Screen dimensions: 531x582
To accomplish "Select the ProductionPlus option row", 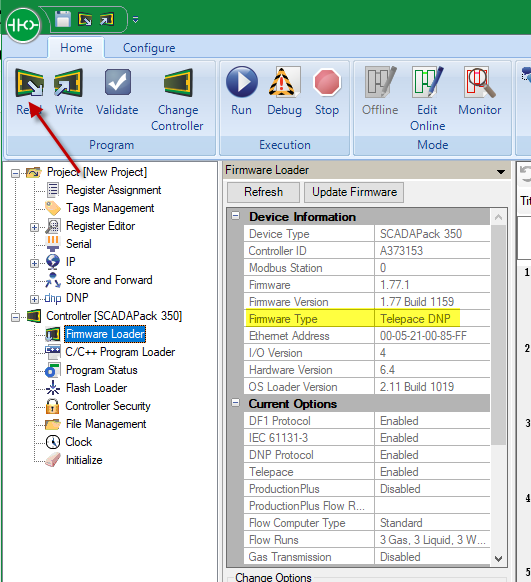I will pos(367,488).
